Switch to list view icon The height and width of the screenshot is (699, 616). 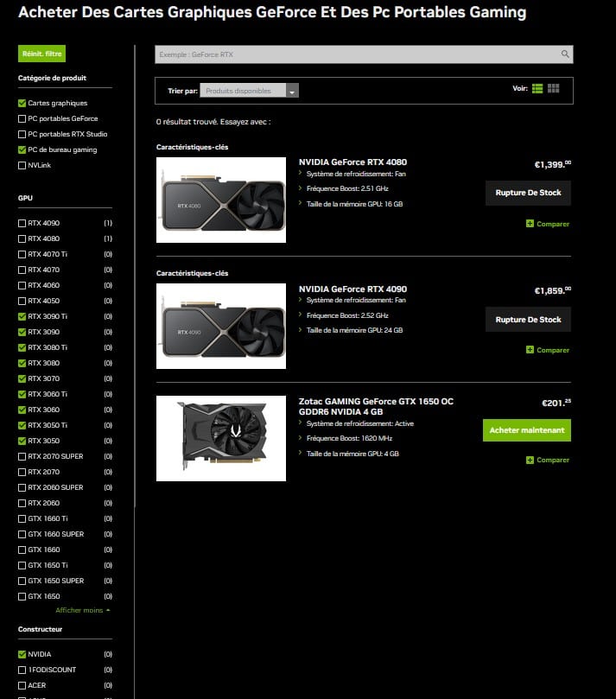tap(537, 88)
